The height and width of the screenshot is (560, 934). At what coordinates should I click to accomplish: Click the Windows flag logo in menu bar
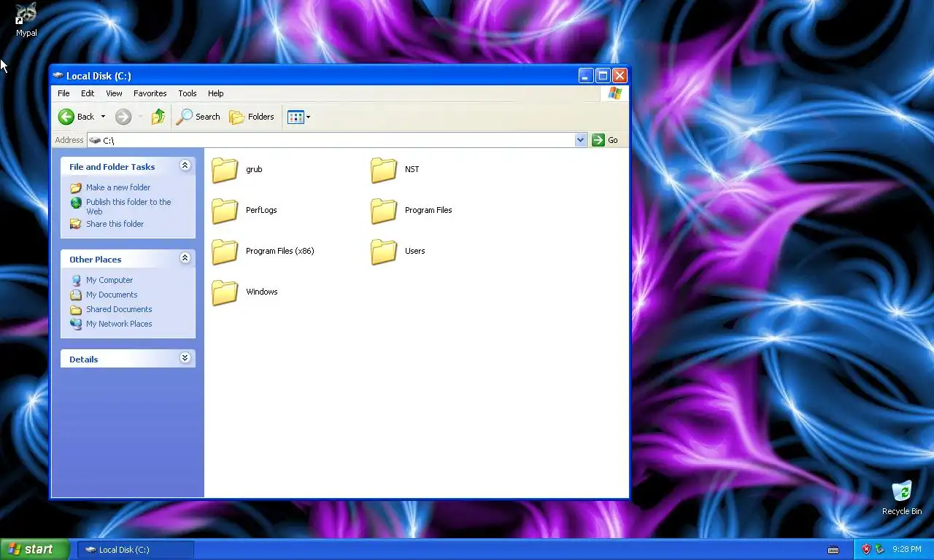[614, 93]
